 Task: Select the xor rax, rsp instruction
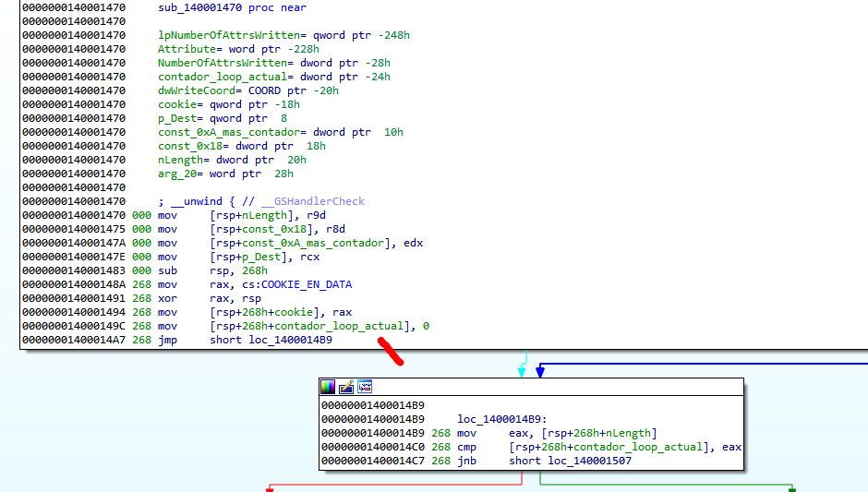click(209, 298)
